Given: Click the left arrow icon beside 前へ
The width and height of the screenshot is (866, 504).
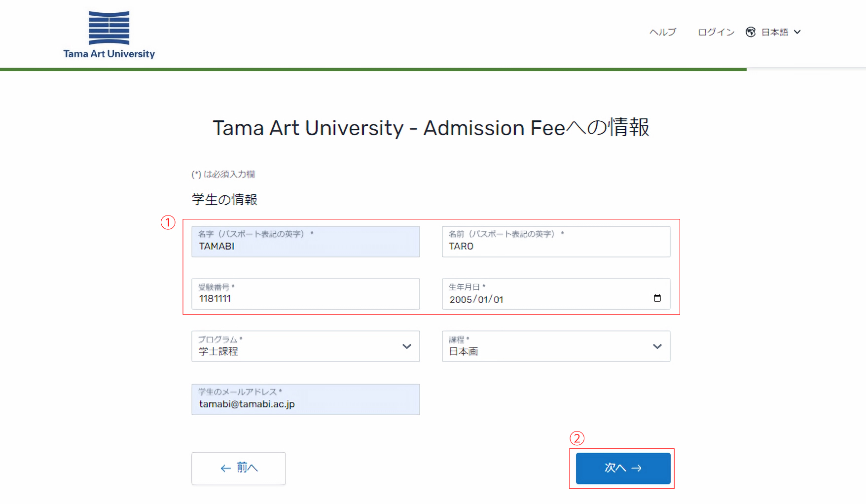Looking at the screenshot, I should 225,468.
